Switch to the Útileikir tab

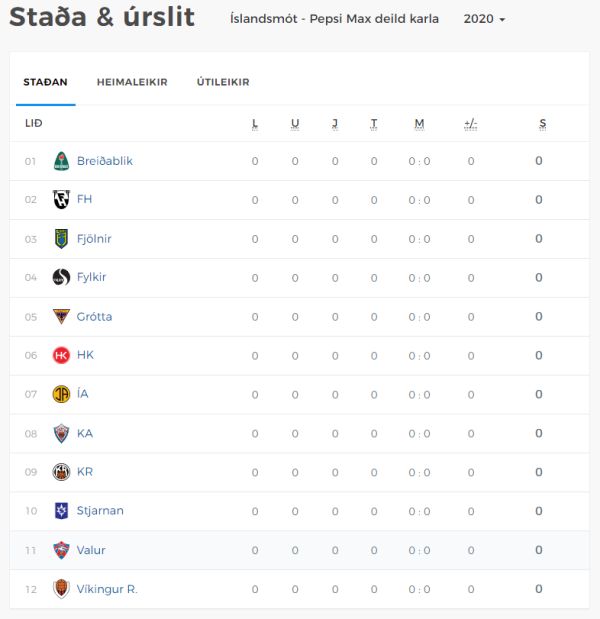[223, 82]
